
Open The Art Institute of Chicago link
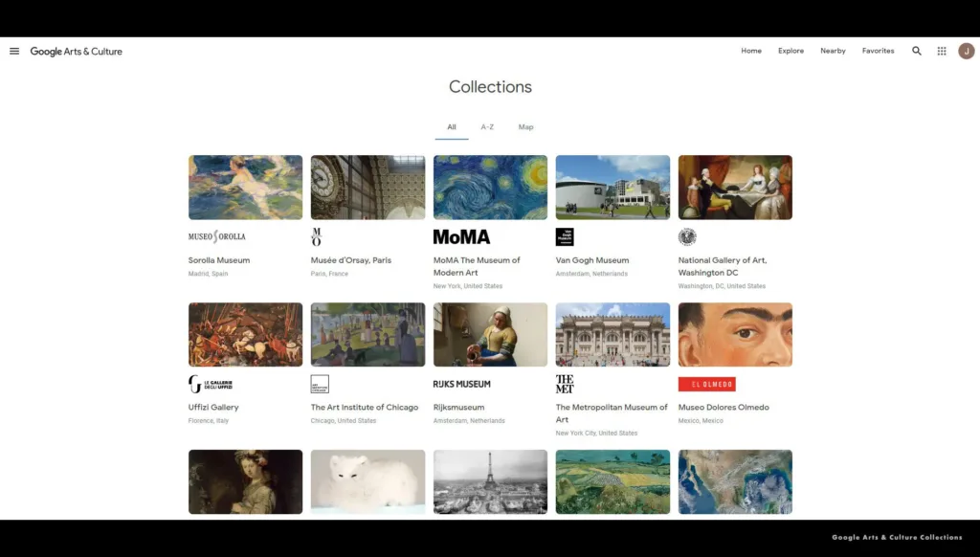[x=365, y=407]
